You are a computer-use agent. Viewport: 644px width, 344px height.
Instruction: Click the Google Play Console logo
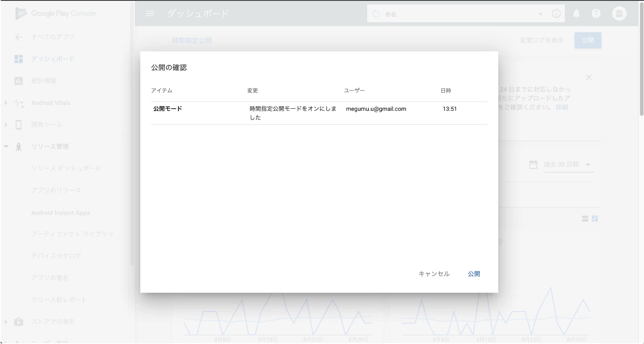coord(55,14)
